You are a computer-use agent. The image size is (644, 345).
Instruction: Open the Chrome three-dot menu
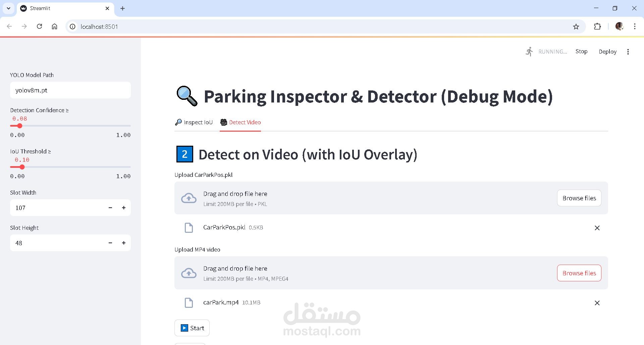[x=635, y=26]
